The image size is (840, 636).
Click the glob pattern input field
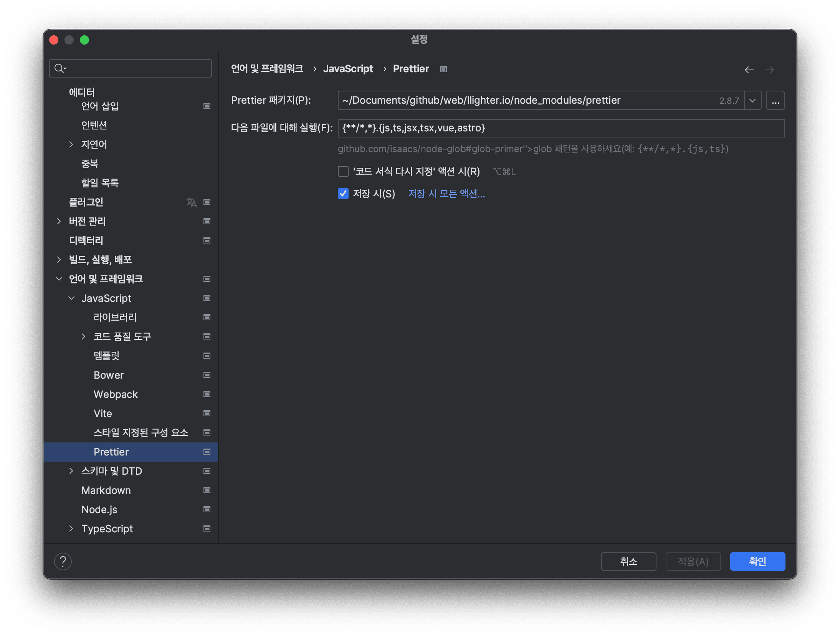(x=561, y=128)
